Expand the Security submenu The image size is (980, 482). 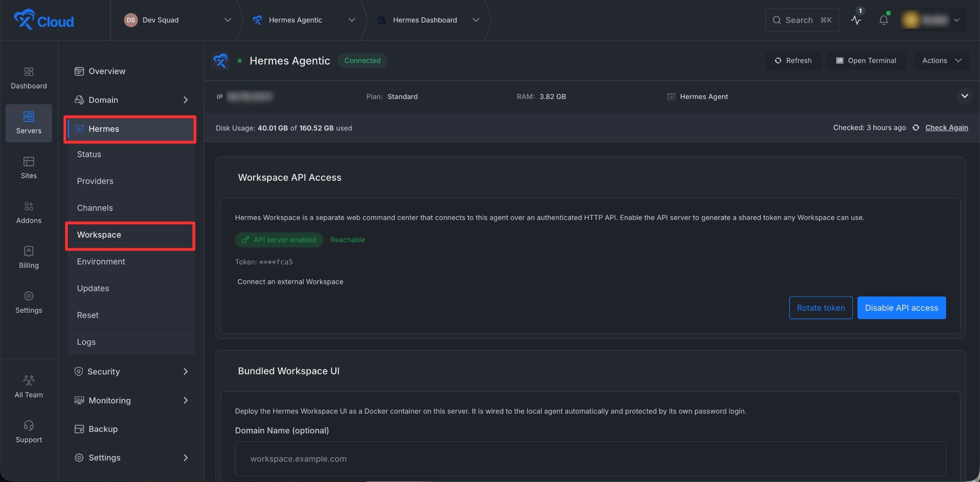pyautogui.click(x=186, y=372)
